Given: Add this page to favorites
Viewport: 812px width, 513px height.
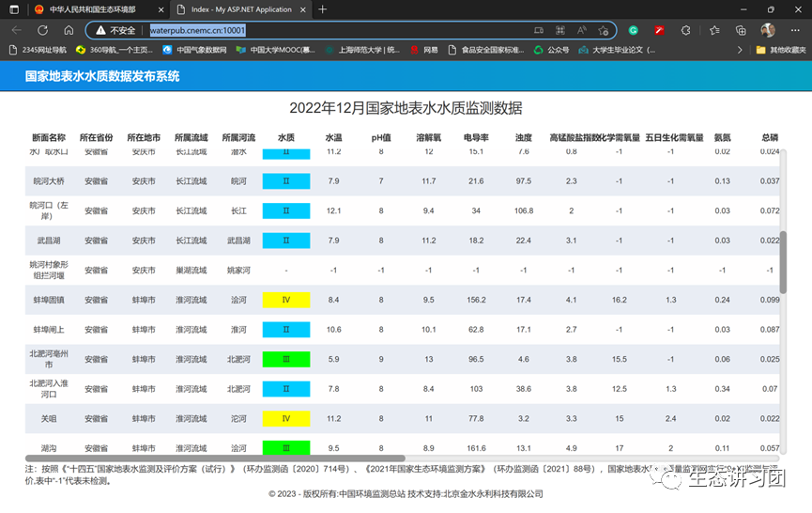Looking at the screenshot, I should [x=603, y=31].
